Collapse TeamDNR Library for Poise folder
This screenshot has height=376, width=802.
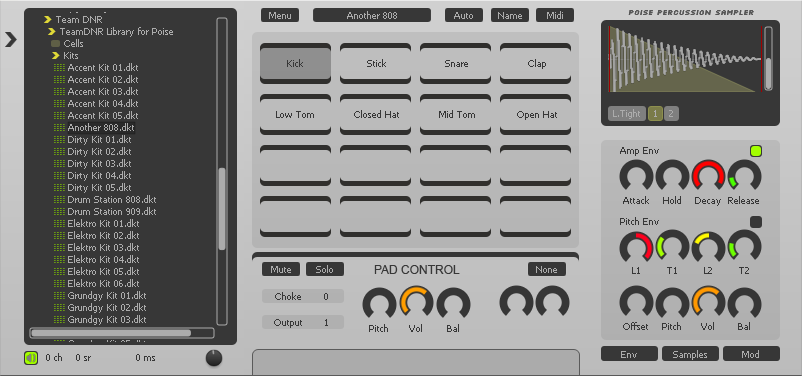(x=52, y=32)
